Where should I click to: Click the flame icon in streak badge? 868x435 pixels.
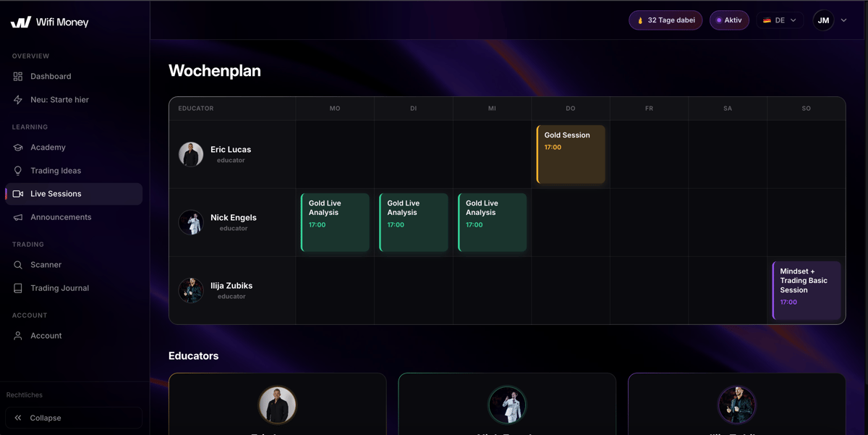(x=640, y=20)
